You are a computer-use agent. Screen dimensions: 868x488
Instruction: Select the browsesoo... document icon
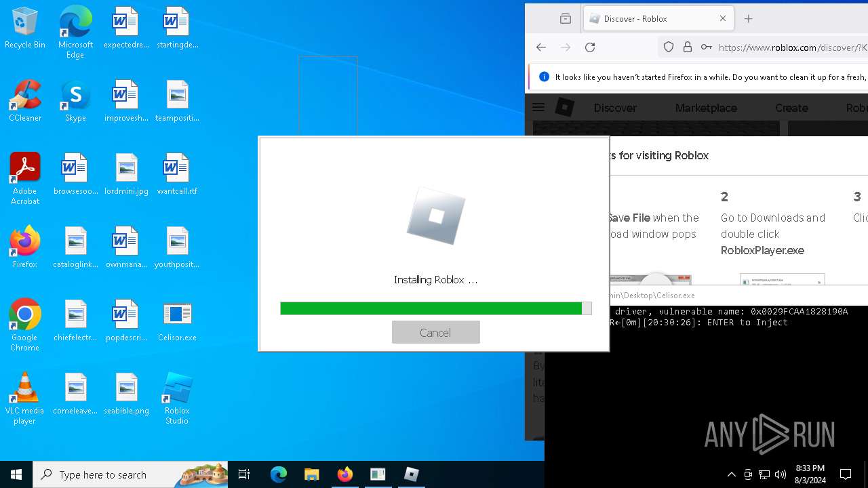click(75, 174)
